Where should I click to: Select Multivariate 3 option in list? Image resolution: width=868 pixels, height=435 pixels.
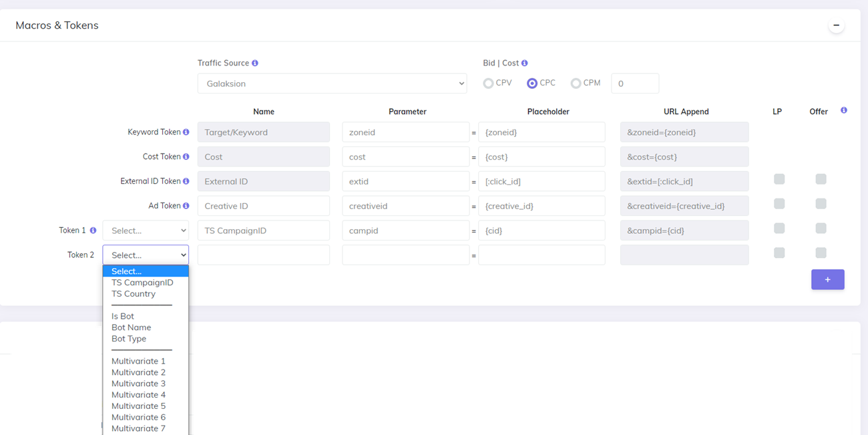[138, 384]
